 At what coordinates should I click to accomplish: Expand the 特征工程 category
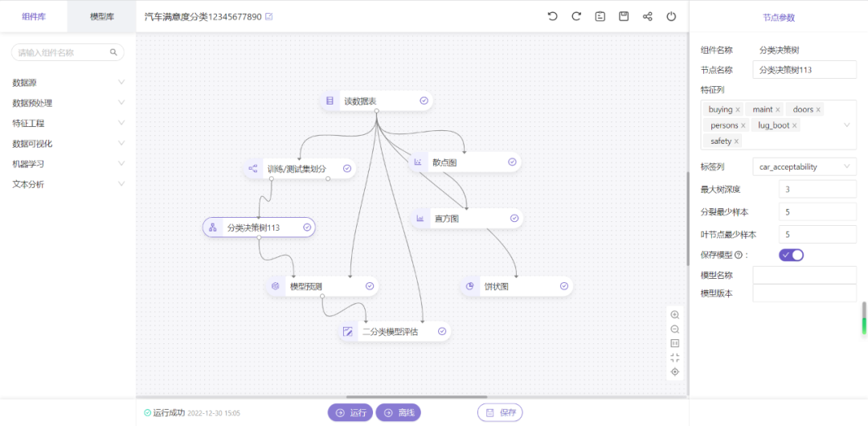68,124
